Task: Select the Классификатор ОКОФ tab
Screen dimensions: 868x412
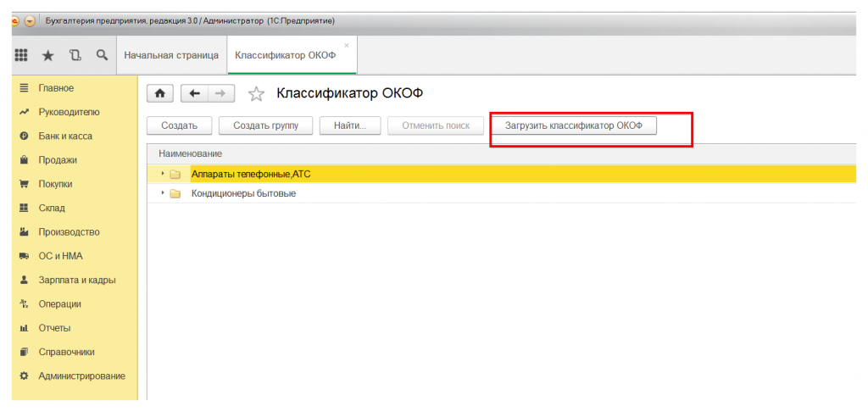Action: [286, 55]
